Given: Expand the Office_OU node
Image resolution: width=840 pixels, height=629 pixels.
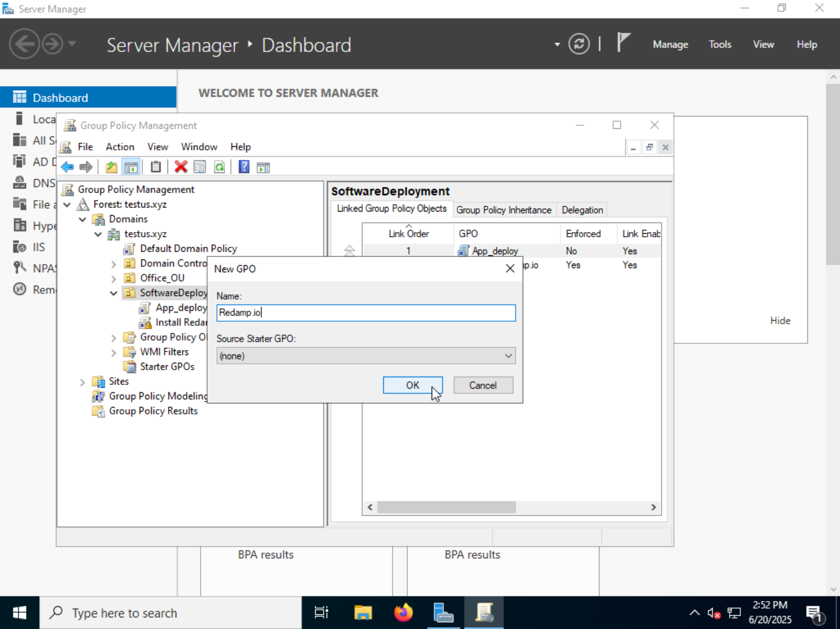Looking at the screenshot, I should point(114,279).
